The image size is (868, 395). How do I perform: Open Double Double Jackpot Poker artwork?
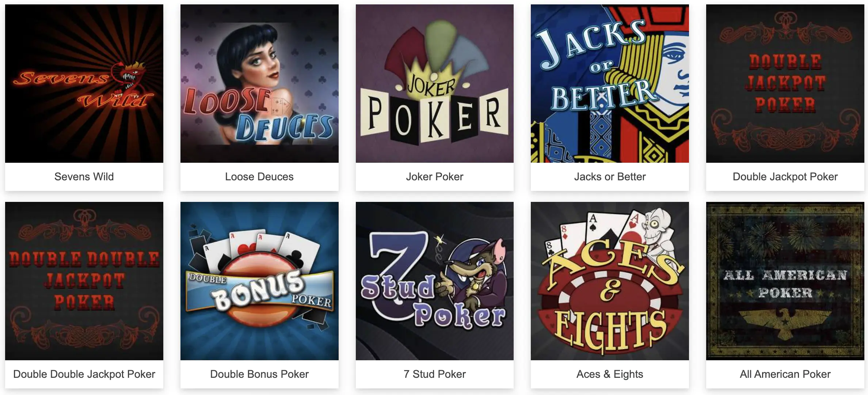pos(84,281)
